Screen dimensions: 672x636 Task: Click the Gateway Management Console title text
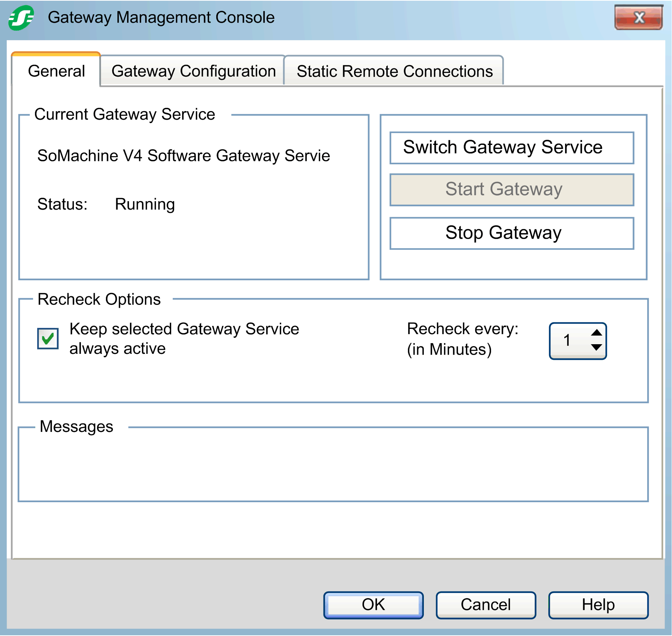point(161,17)
